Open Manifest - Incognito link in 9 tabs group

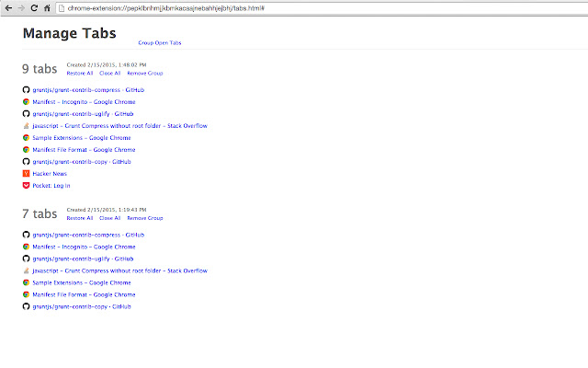84,102
